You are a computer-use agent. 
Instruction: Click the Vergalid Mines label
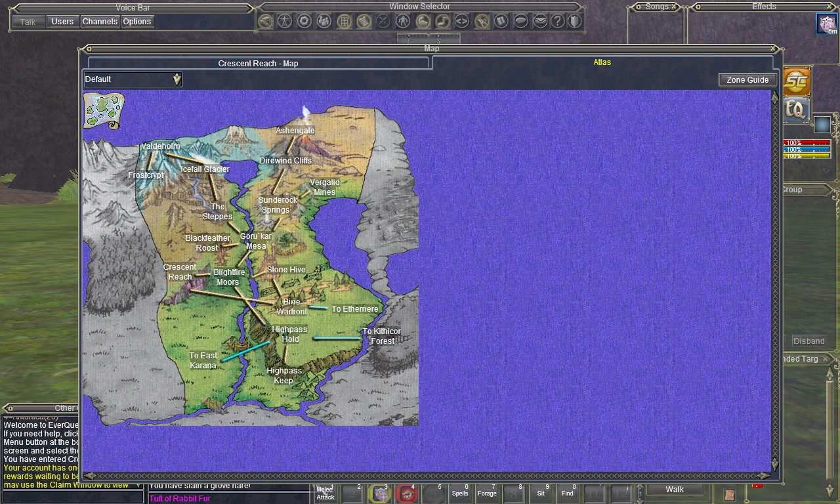(324, 187)
